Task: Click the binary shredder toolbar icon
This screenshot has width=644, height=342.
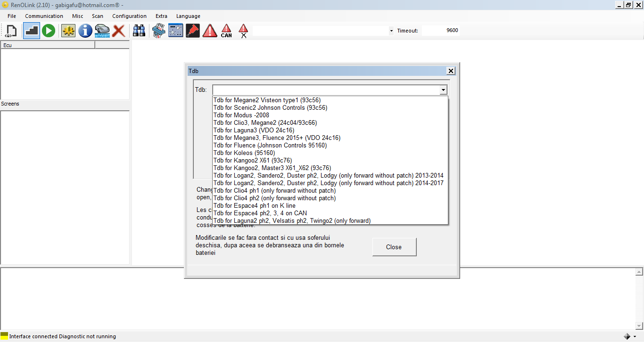Action: pos(159,31)
